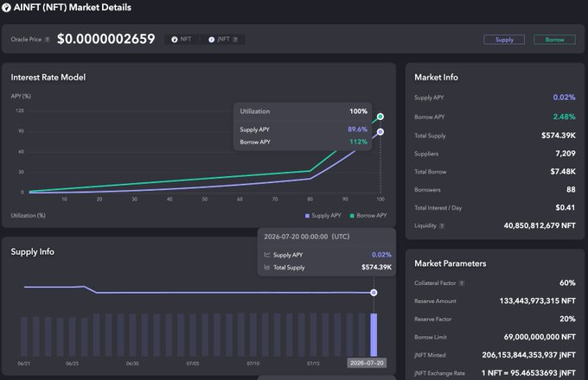Click the Borrow APY value 2.48%
This screenshot has height=380, width=588.
tap(564, 117)
